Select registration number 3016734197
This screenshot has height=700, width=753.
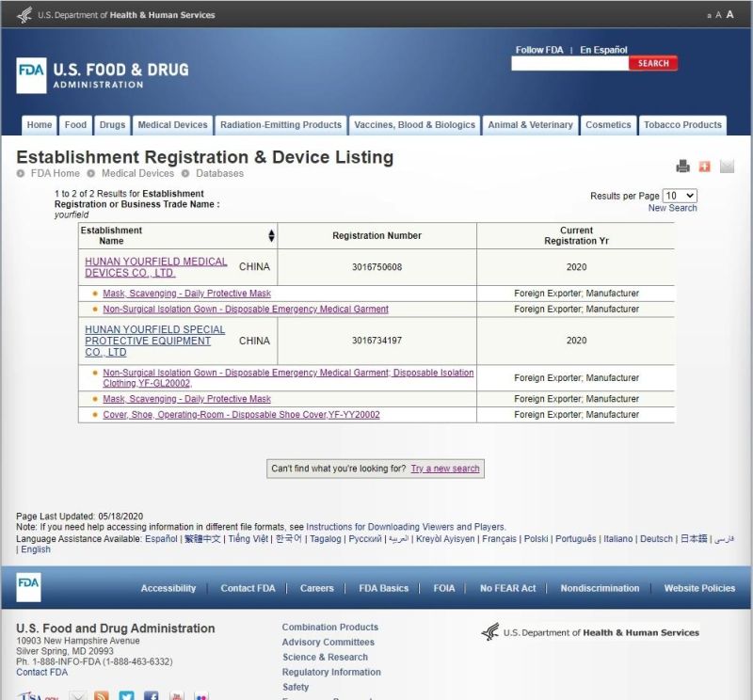(x=377, y=341)
